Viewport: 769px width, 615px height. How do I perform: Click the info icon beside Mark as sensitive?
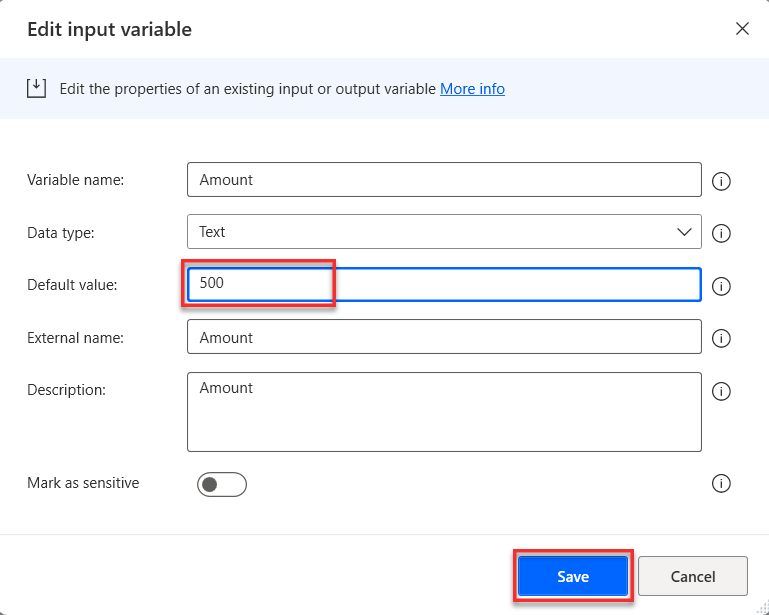tap(721, 483)
